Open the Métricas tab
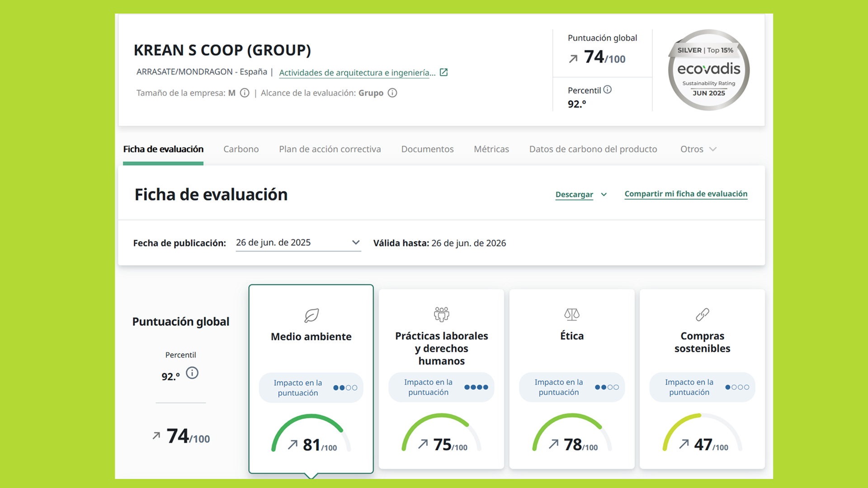 (x=491, y=149)
